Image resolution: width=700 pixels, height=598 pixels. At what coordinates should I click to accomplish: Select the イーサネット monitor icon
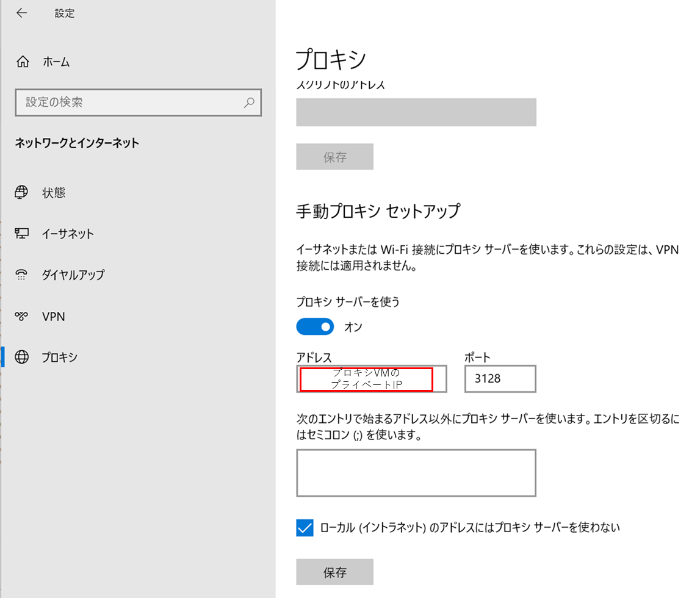click(x=21, y=233)
